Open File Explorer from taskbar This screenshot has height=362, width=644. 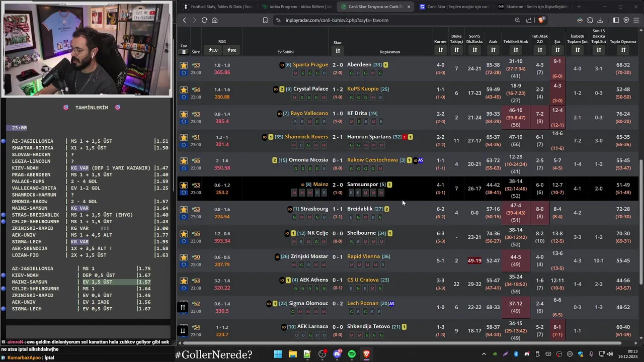tap(292, 354)
